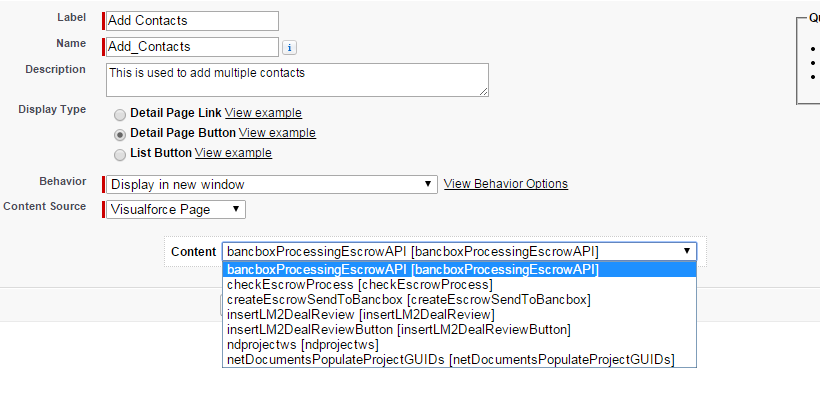Pick netDocumentsPopulateProjectGUIDs option

[x=450, y=359]
